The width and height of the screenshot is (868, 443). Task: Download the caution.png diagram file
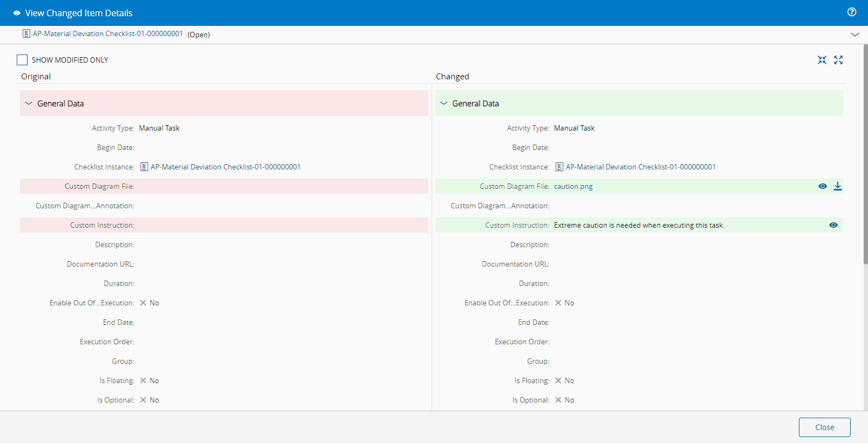(838, 186)
